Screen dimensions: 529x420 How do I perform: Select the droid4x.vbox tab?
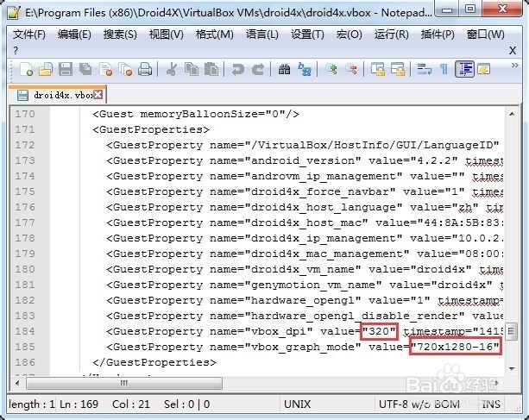coord(57,95)
